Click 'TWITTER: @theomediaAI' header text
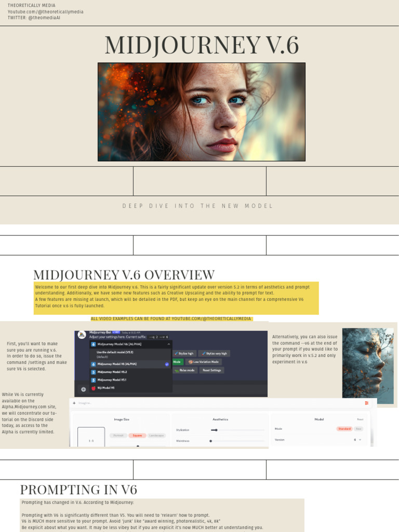 [34, 18]
